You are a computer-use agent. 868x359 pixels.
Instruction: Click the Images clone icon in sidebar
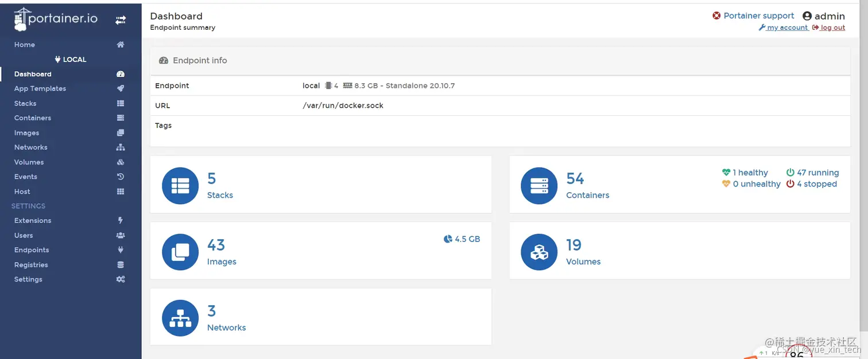pos(121,133)
